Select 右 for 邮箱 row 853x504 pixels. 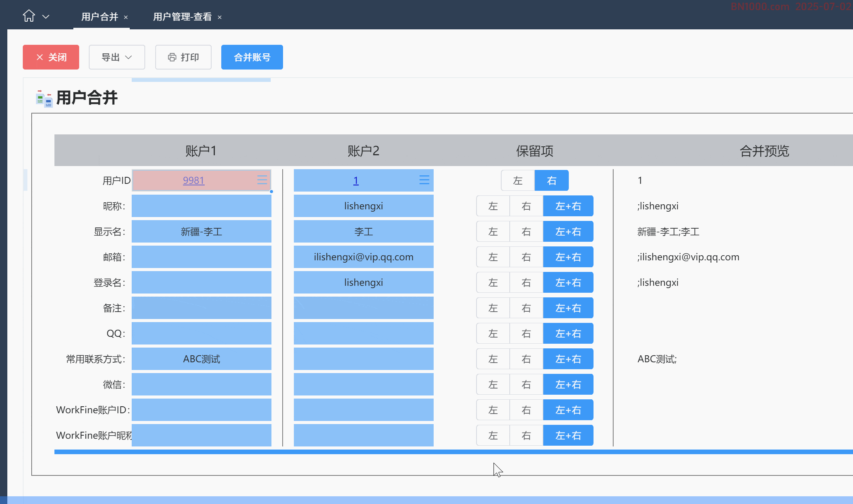(x=526, y=257)
